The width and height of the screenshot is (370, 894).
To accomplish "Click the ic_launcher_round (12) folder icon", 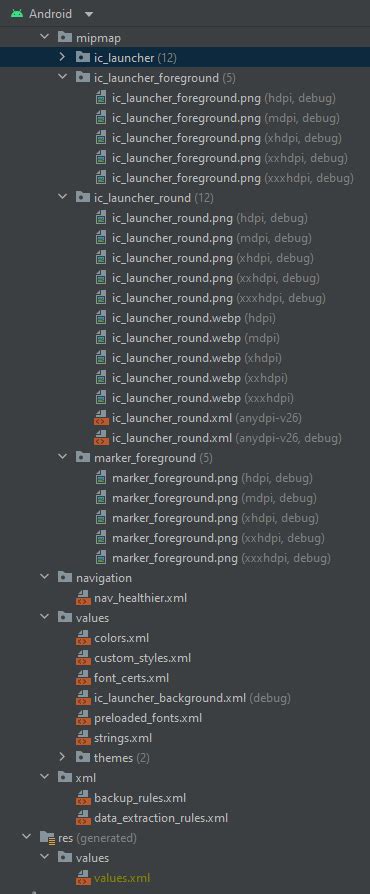I will pyautogui.click(x=83, y=198).
